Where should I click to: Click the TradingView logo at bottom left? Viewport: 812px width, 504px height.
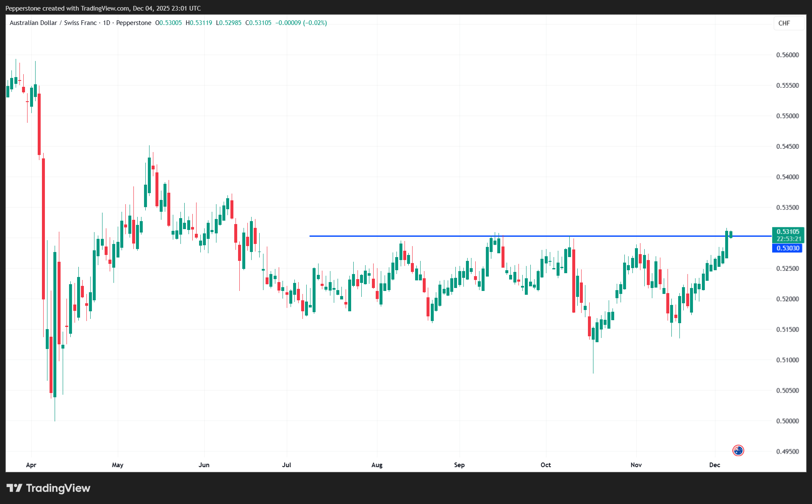(x=49, y=488)
